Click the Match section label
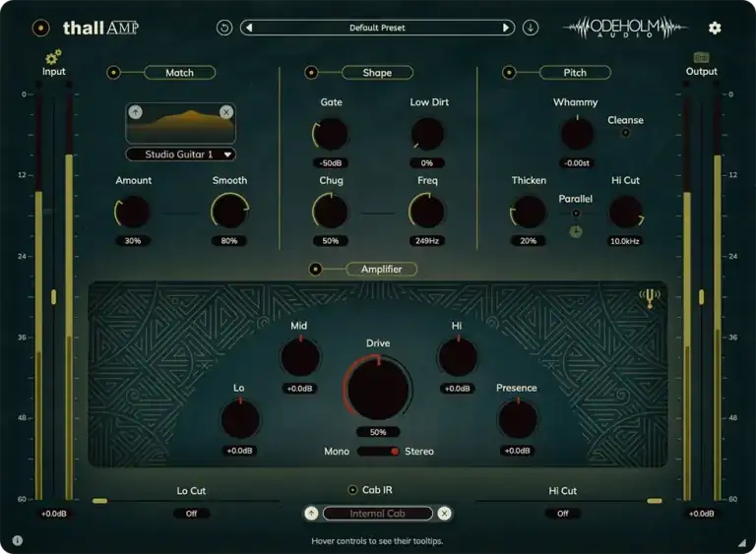This screenshot has height=554, width=756. (x=180, y=73)
